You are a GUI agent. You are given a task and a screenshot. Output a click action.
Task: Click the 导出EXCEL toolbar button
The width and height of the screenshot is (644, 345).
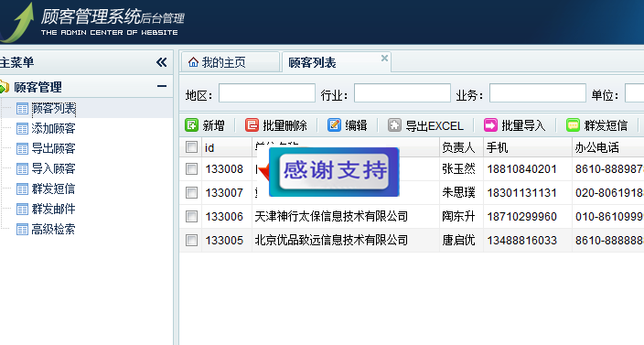[x=425, y=125]
